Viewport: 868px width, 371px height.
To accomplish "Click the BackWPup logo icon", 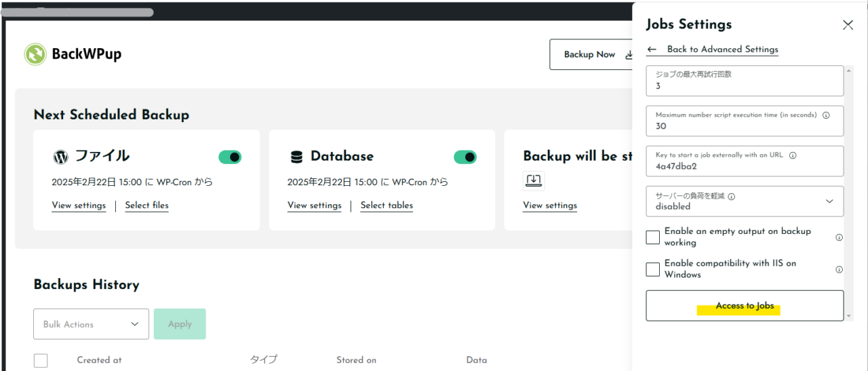I will coord(35,54).
